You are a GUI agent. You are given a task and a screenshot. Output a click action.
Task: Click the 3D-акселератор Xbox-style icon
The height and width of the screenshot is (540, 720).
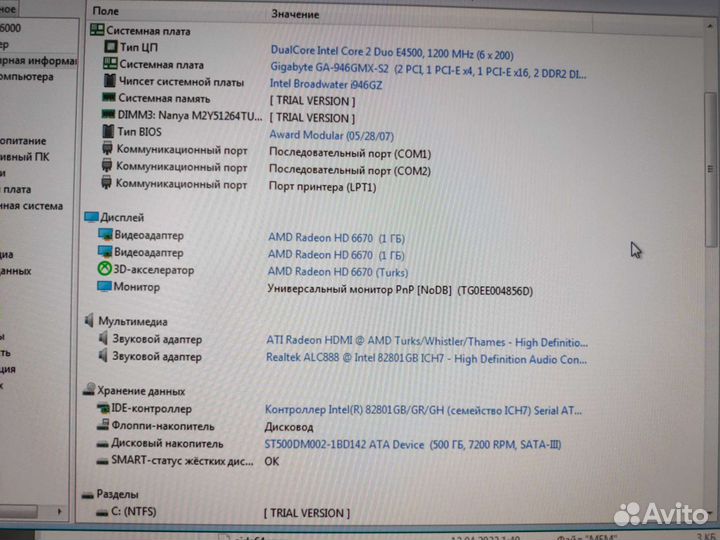(105, 269)
